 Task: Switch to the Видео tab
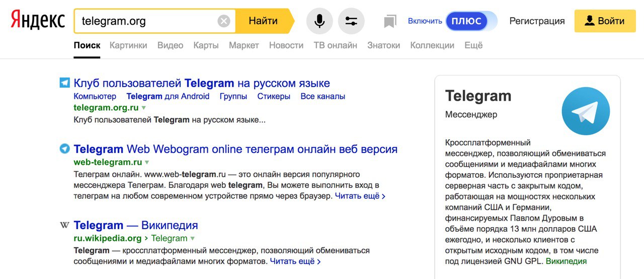(x=170, y=45)
